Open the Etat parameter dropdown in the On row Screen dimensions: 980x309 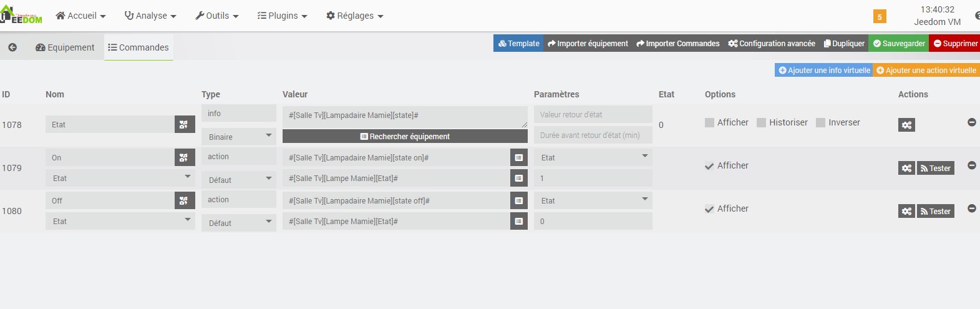(x=593, y=158)
